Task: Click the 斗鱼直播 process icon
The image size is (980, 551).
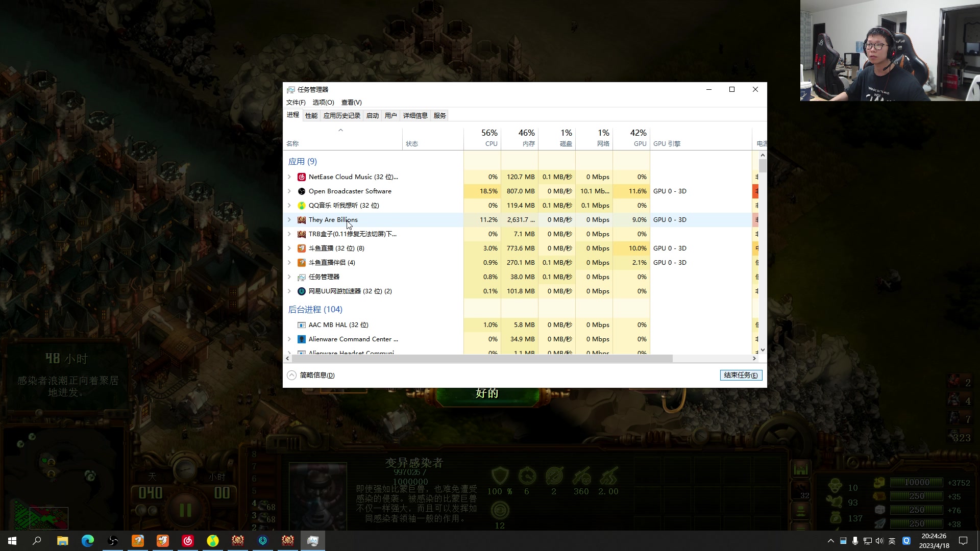Action: [302, 248]
